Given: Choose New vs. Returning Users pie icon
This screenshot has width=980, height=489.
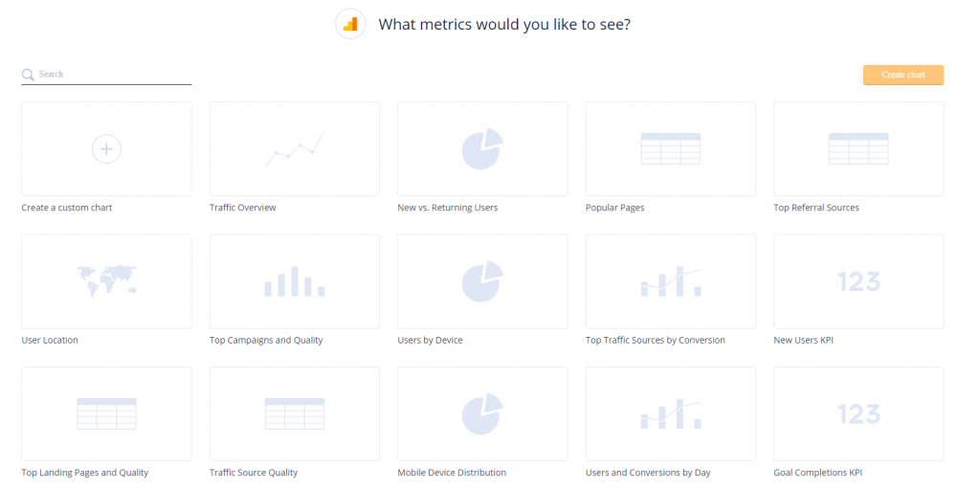Looking at the screenshot, I should coord(482,148).
